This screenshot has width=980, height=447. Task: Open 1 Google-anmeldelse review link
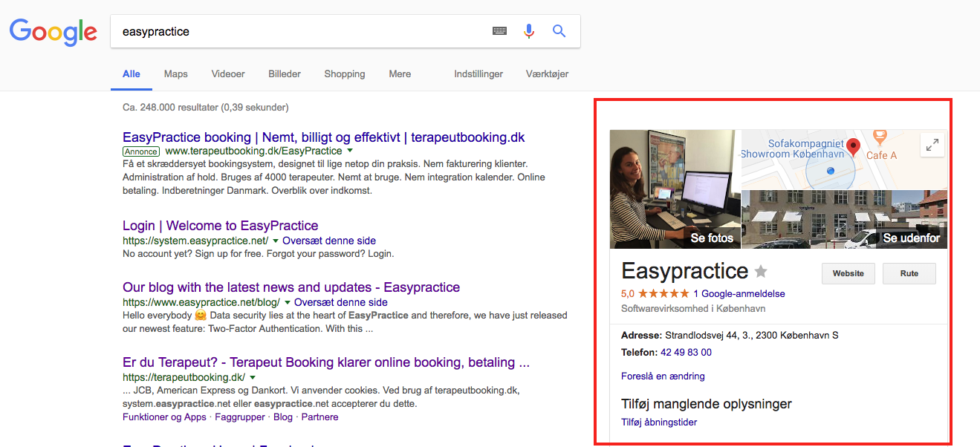pos(739,293)
